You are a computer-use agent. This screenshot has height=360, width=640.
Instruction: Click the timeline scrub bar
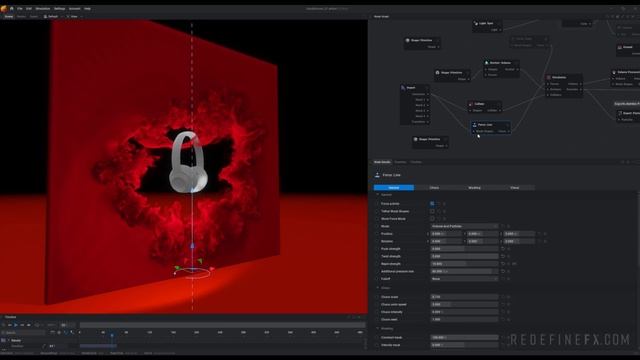(222, 325)
